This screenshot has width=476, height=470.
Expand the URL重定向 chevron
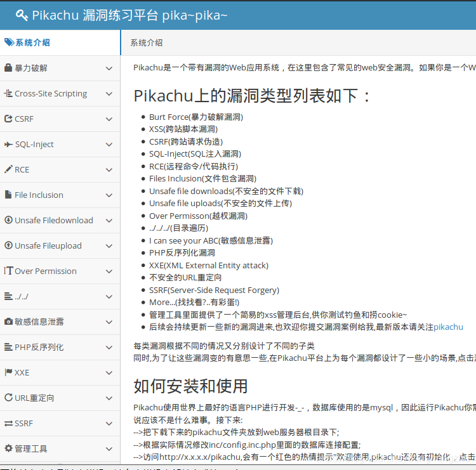click(x=109, y=398)
